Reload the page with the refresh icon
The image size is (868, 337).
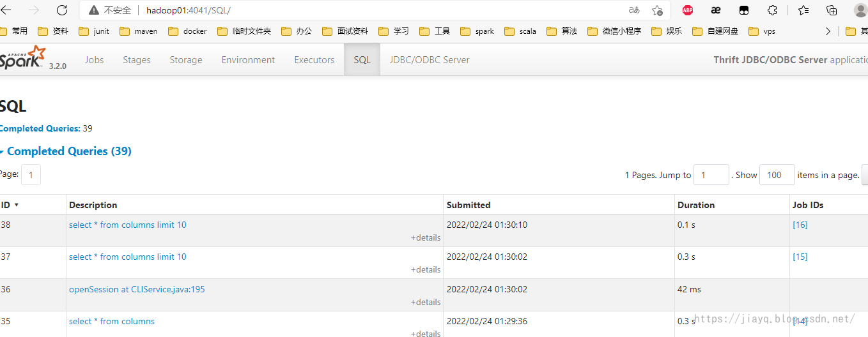pyautogui.click(x=62, y=10)
